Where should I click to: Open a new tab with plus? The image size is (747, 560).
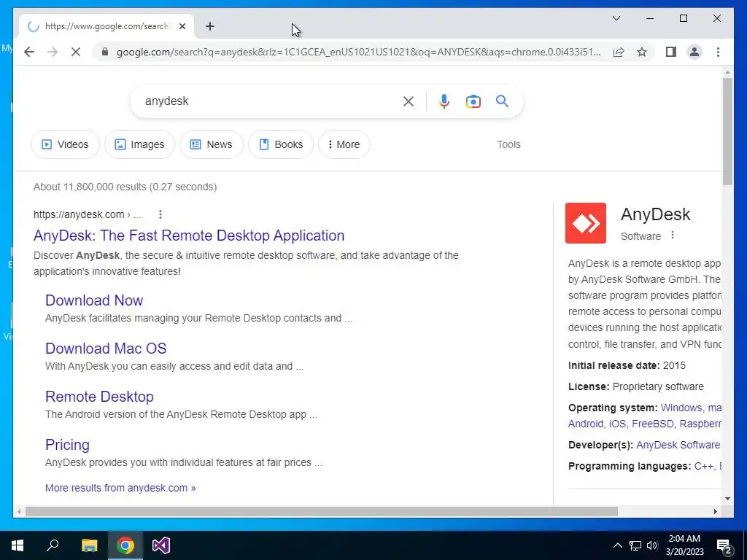209,26
